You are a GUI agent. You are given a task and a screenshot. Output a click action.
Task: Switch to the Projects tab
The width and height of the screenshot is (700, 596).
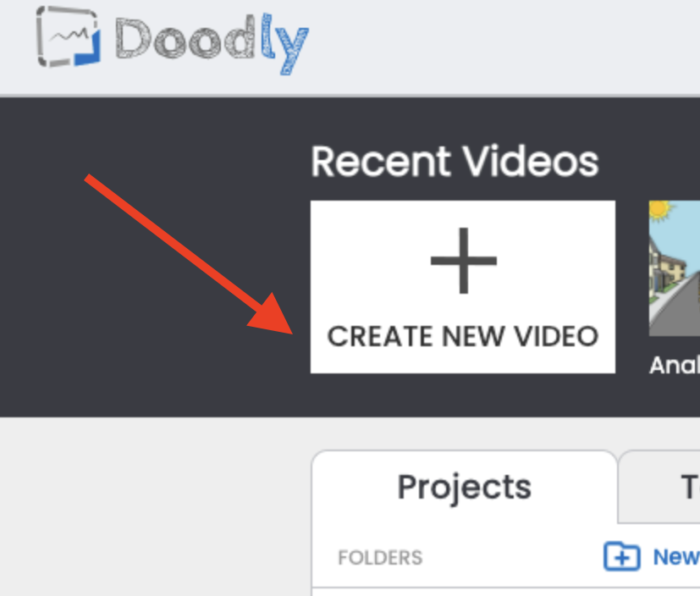click(x=465, y=487)
